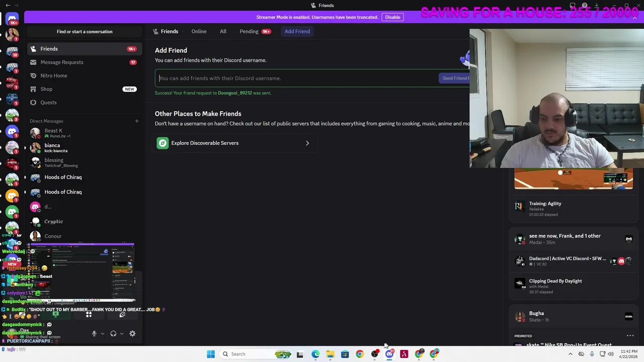Screen dimensions: 644x362
Task: Open Training: Agility activity card
Action: pyautogui.click(x=573, y=209)
